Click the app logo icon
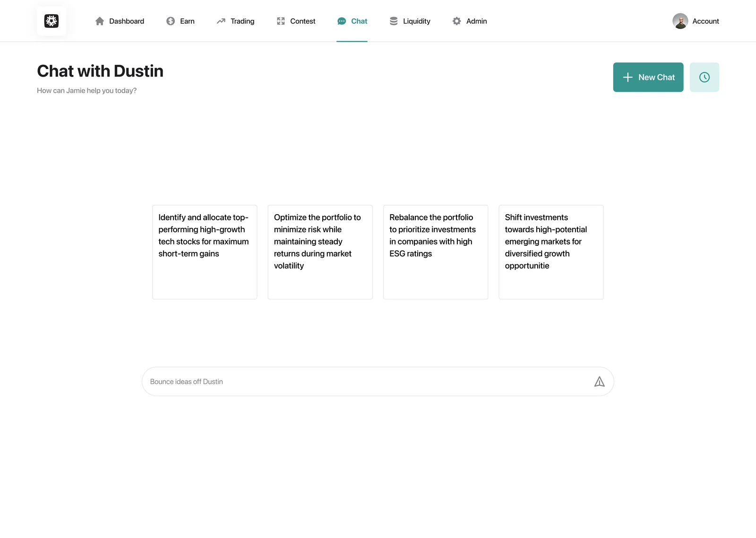 (52, 21)
